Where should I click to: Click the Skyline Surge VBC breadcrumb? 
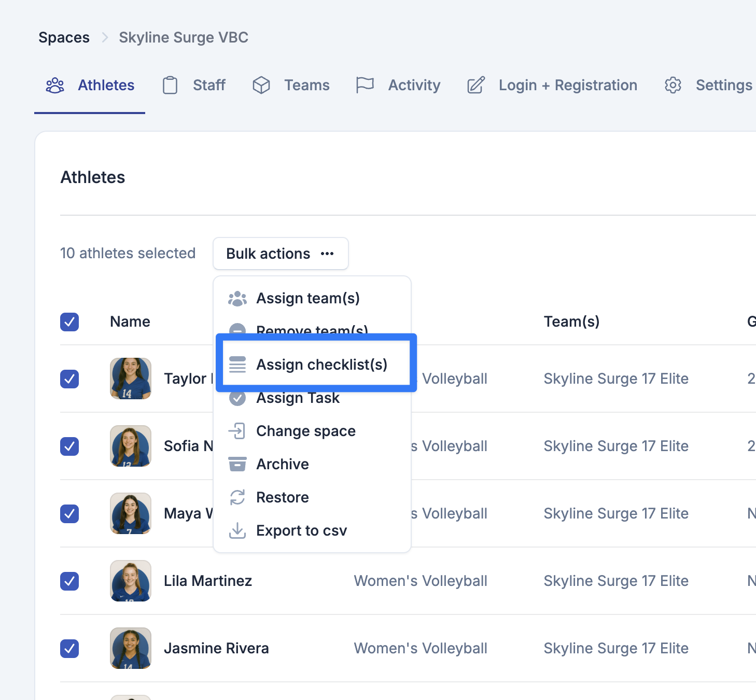tap(184, 37)
